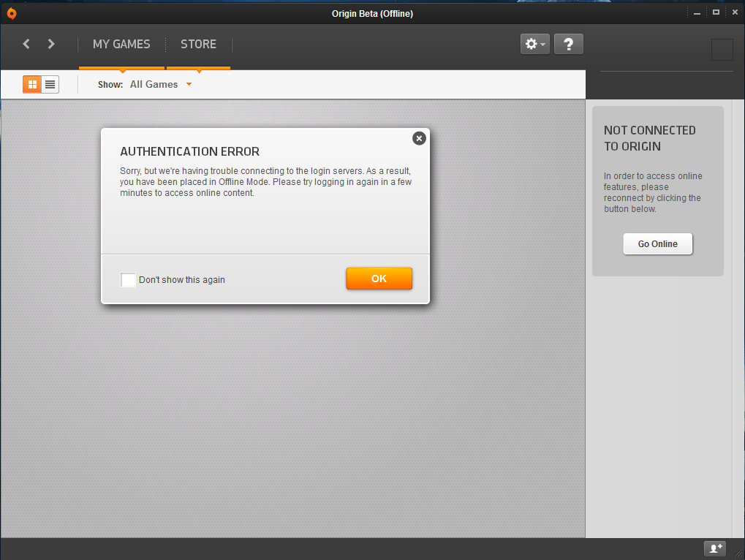Close the Authentication Error dialog with X
Image resolution: width=745 pixels, height=560 pixels.
[419, 138]
